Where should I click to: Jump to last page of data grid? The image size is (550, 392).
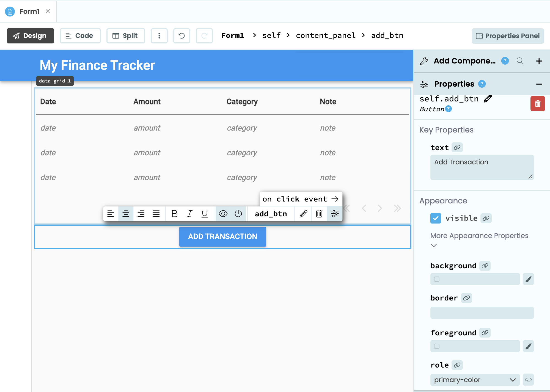[397, 208]
